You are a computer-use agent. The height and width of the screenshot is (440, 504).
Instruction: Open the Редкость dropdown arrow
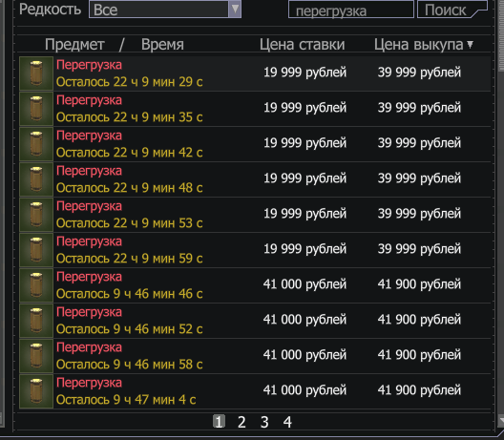(235, 9)
